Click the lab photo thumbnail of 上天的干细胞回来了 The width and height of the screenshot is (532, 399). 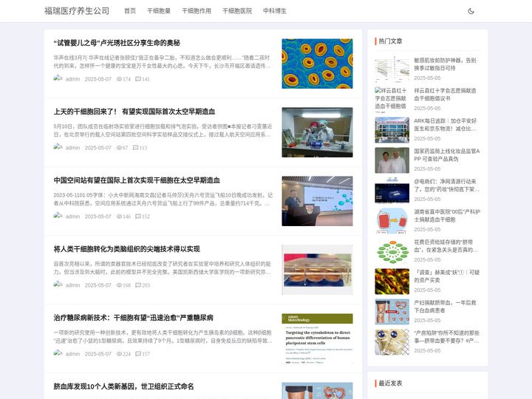click(x=317, y=132)
